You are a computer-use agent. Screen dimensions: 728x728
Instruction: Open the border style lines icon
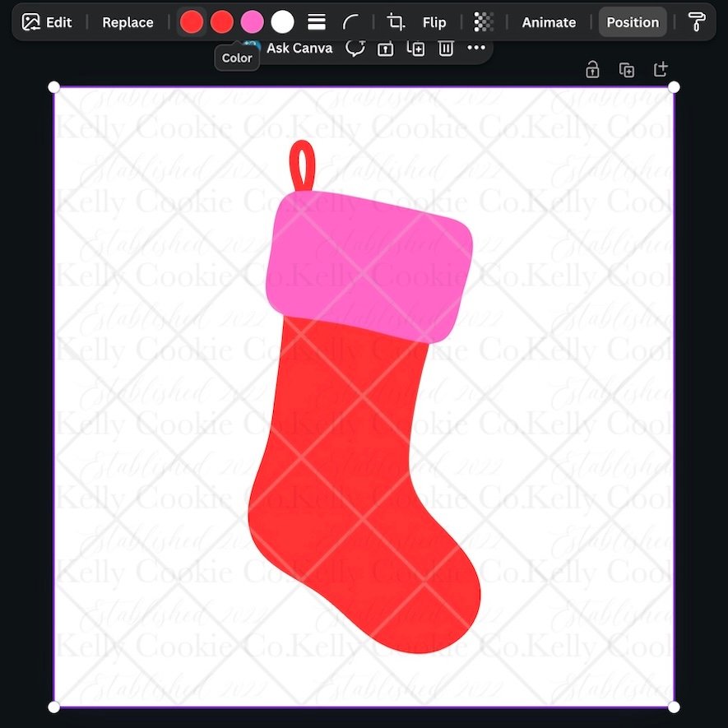click(317, 22)
